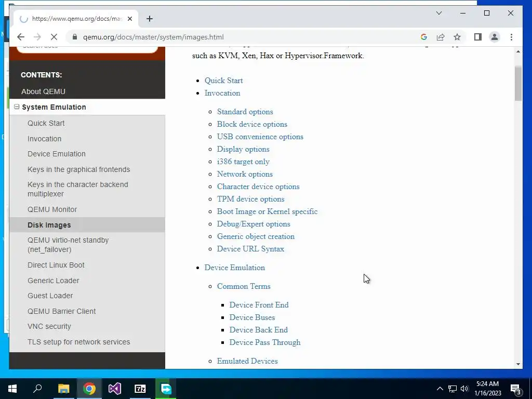The width and height of the screenshot is (532, 399).
Task: Open Keys in the graphical frontends
Action: pos(79,169)
